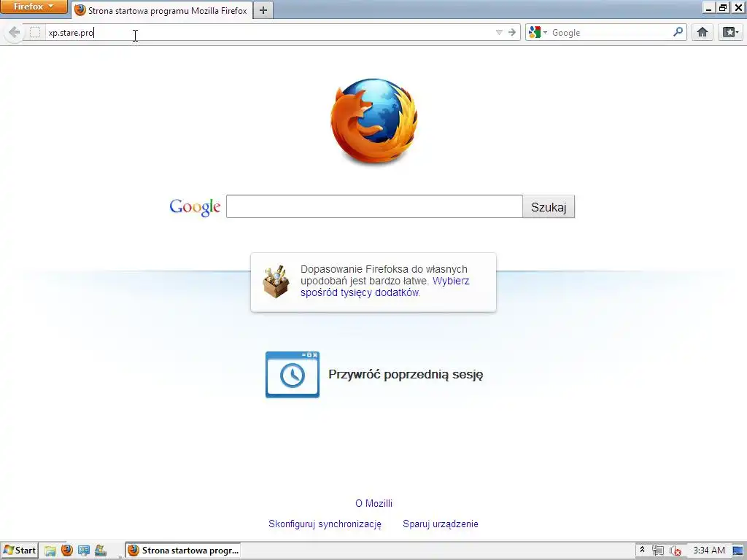The height and width of the screenshot is (560, 747).
Task: Click the main Google search box
Action: [x=374, y=206]
